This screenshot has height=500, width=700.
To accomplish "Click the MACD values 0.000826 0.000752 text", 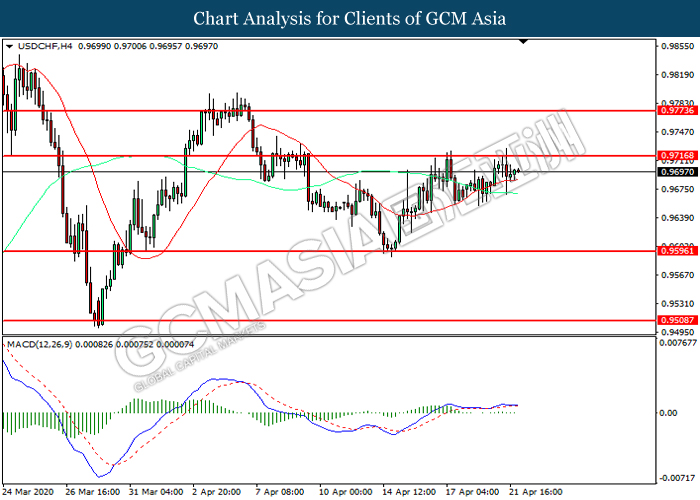I will pos(114,345).
